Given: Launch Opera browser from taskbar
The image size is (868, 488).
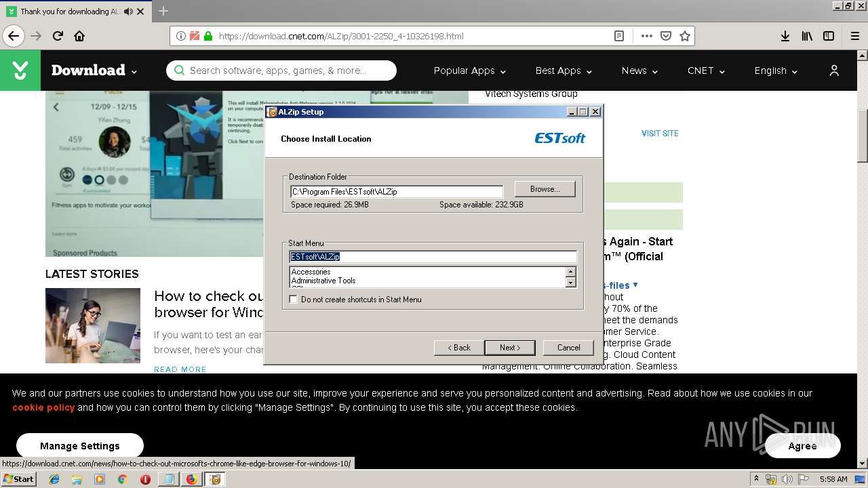Looking at the screenshot, I should (145, 479).
